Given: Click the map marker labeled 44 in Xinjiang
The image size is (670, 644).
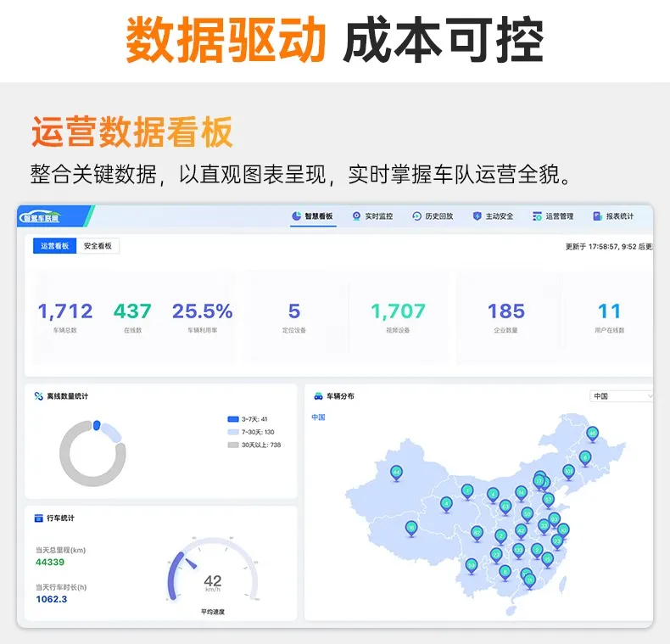Looking at the screenshot, I should click(x=397, y=473).
